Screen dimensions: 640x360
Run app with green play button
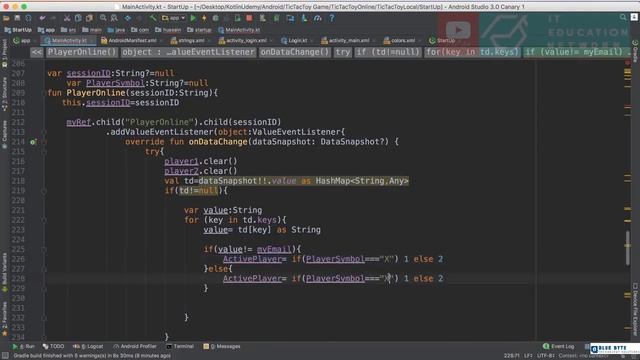[193, 18]
